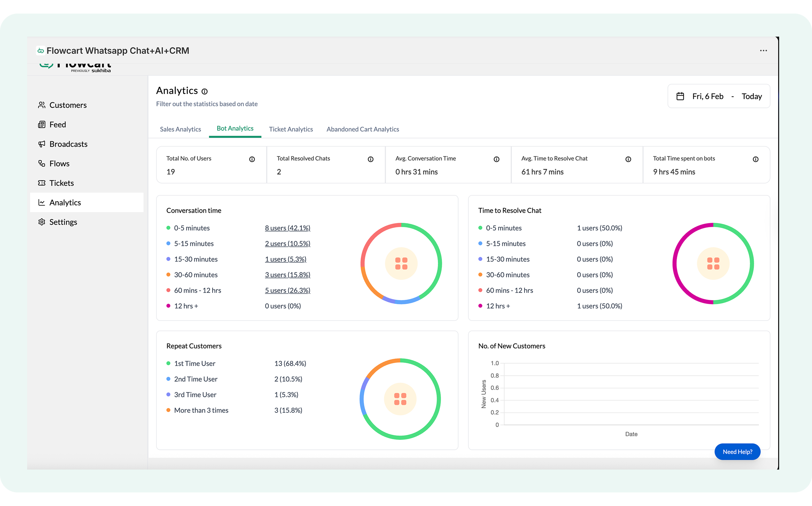
Task: Click the 8 users (42.1%) link
Action: (287, 228)
